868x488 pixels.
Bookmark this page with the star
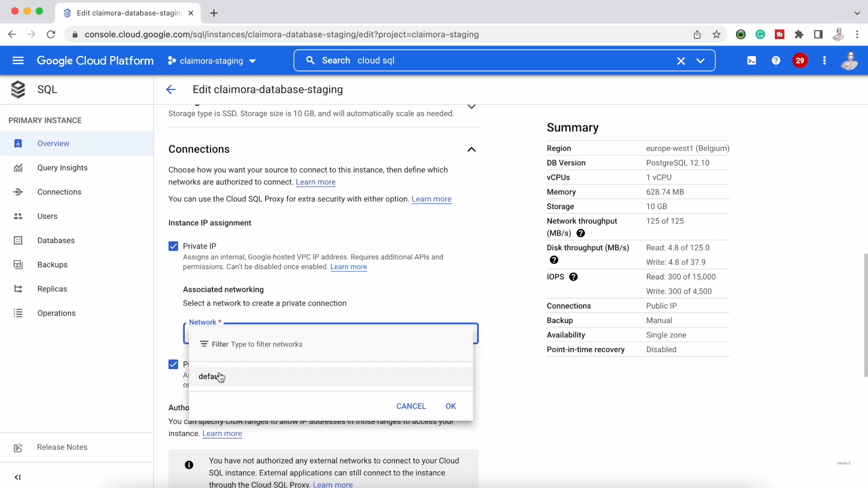(x=717, y=34)
